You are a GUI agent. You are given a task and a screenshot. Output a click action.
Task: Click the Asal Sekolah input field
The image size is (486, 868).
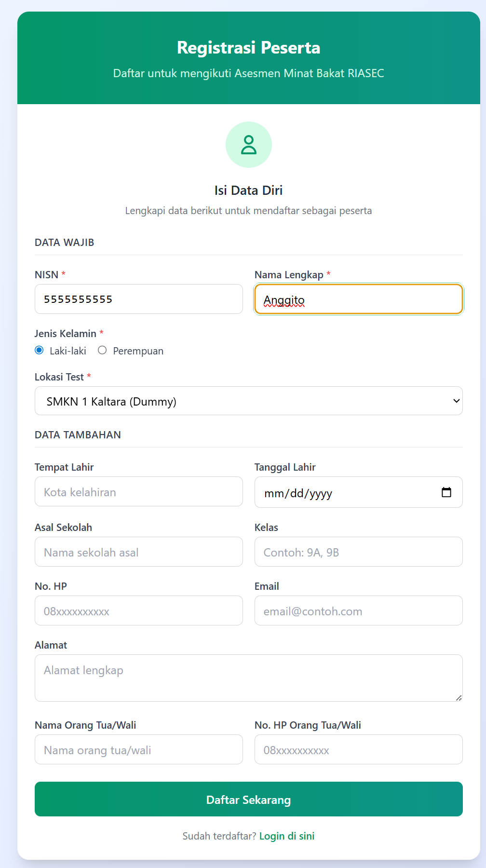pyautogui.click(x=139, y=552)
